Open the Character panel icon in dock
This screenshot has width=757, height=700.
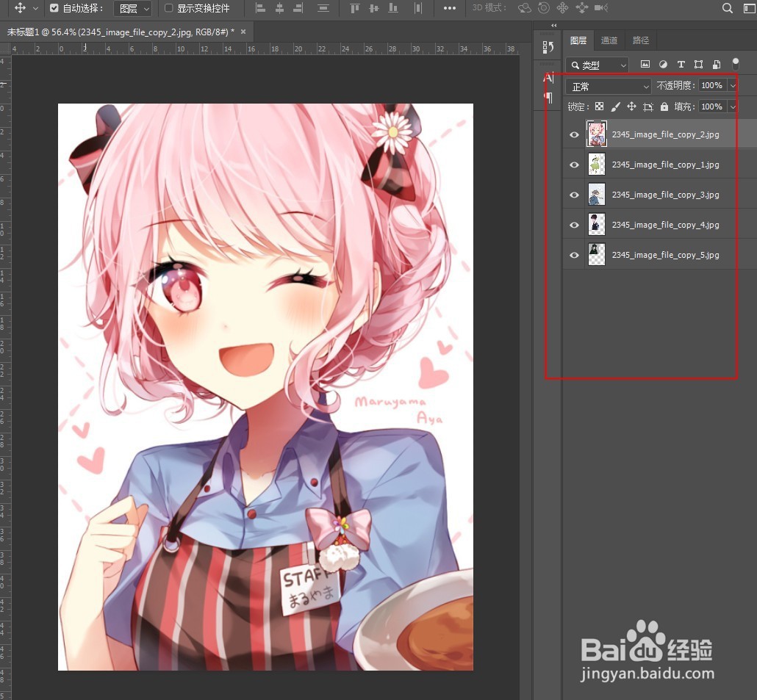point(548,78)
